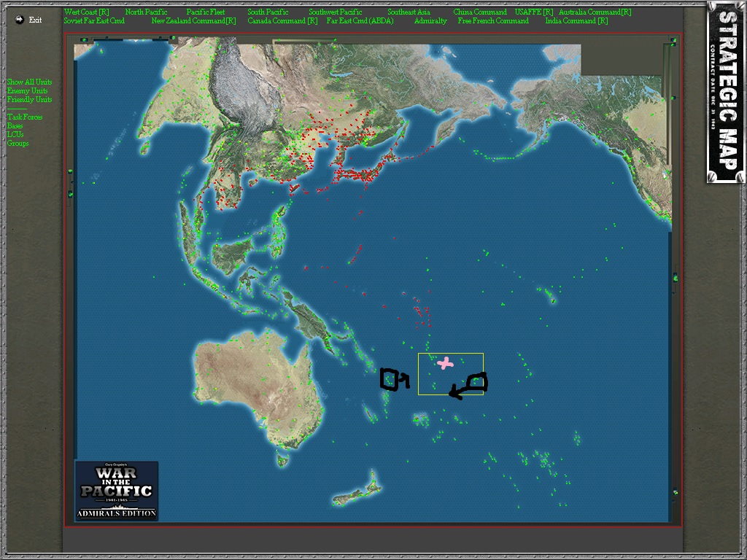Toggle LCUs display on map
This screenshot has width=747, height=560.
click(x=15, y=134)
